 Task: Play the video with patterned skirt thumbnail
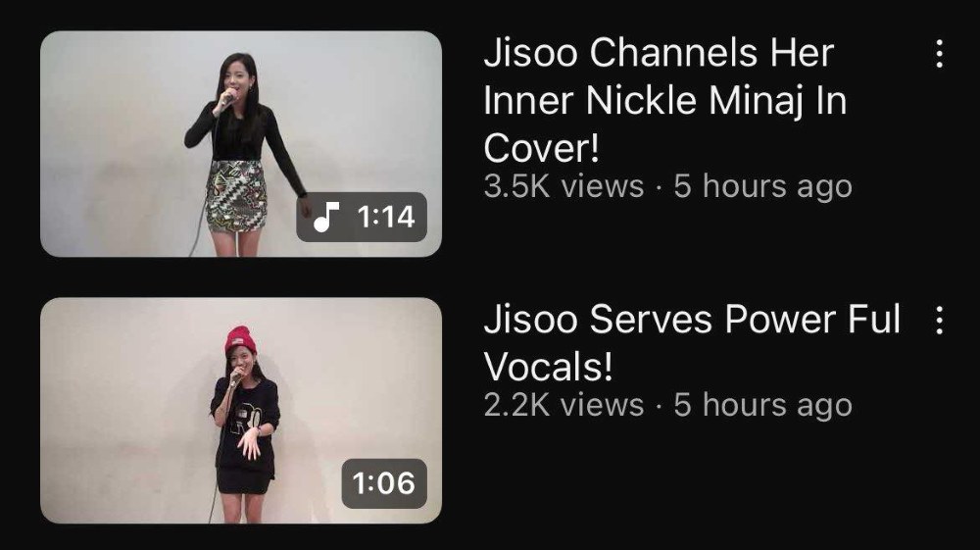tap(241, 144)
